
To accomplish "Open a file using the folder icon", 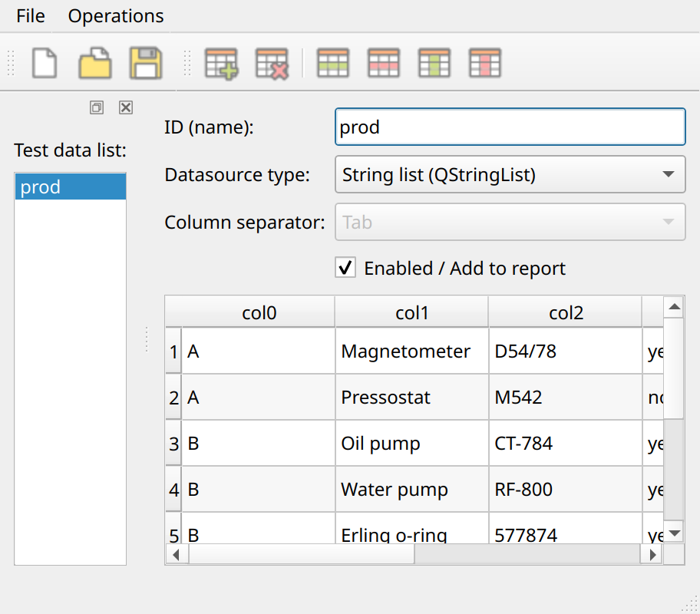I will pos(95,64).
